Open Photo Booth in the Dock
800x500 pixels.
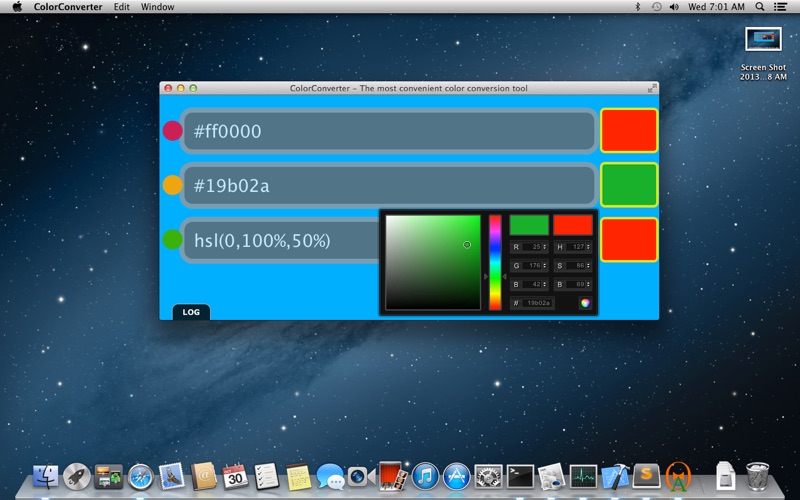[393, 476]
